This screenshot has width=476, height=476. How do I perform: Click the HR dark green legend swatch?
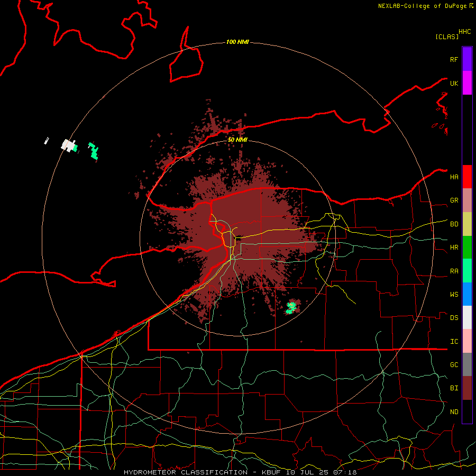pos(467,248)
